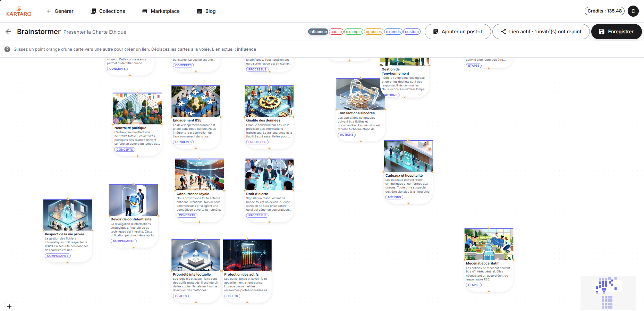Open the Respect de la vie privée image

tap(68, 215)
